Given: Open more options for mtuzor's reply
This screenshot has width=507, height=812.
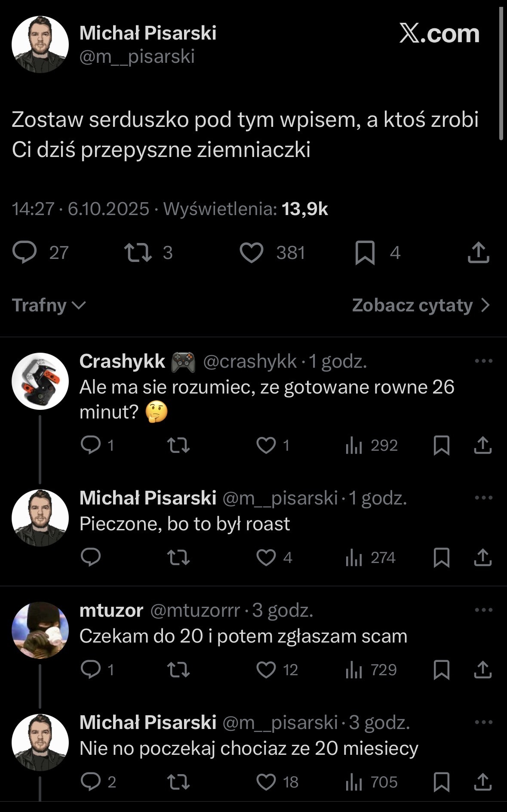Looking at the screenshot, I should pos(483,609).
